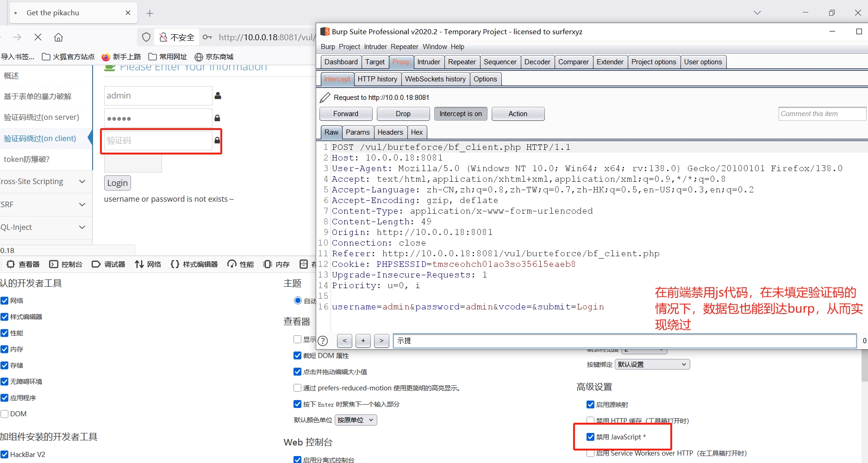Open the 调试器 debugger devtools panel

[x=108, y=264]
